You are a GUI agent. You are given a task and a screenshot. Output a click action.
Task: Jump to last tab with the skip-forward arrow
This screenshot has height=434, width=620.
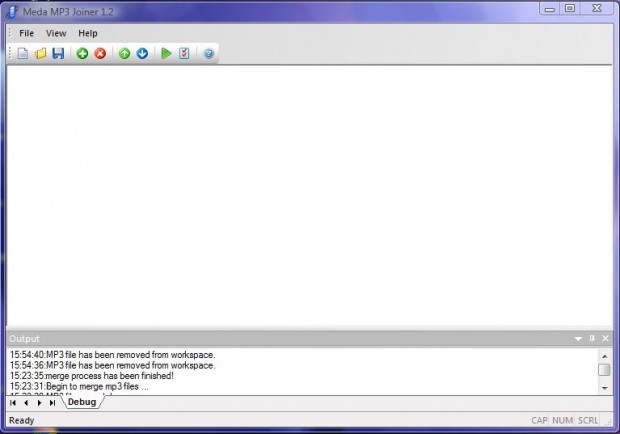click(52, 403)
